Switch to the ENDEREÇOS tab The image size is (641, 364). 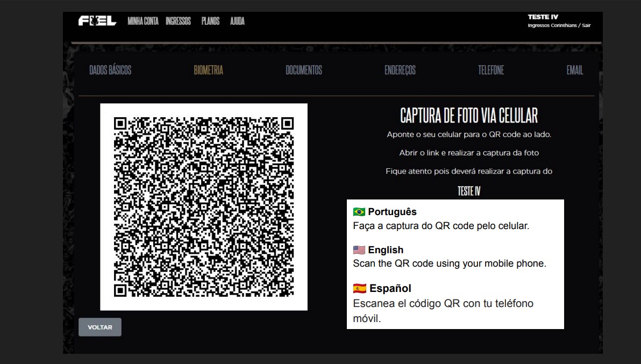click(x=400, y=70)
